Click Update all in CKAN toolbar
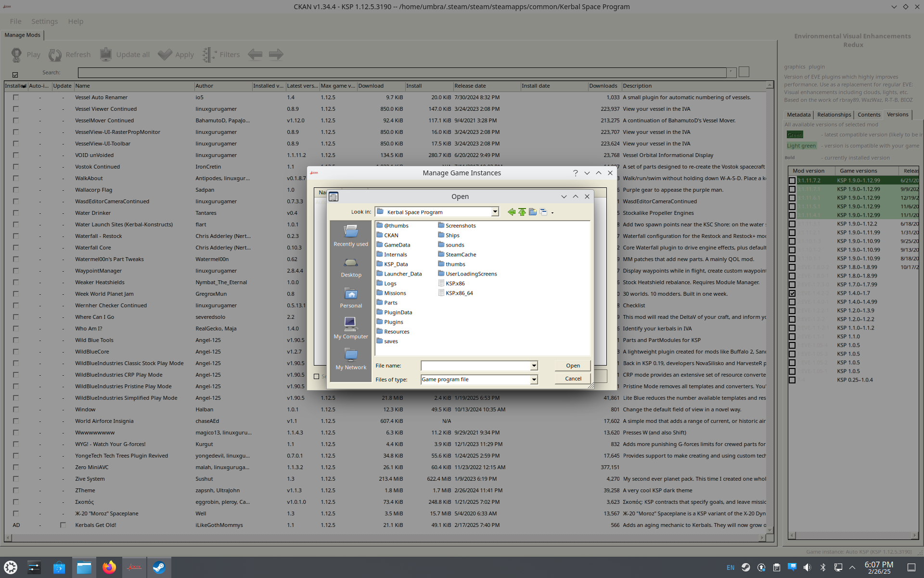This screenshot has width=924, height=578. click(125, 55)
